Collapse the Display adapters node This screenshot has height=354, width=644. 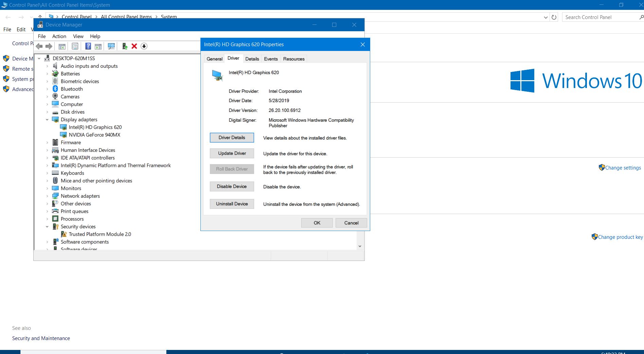coord(47,120)
